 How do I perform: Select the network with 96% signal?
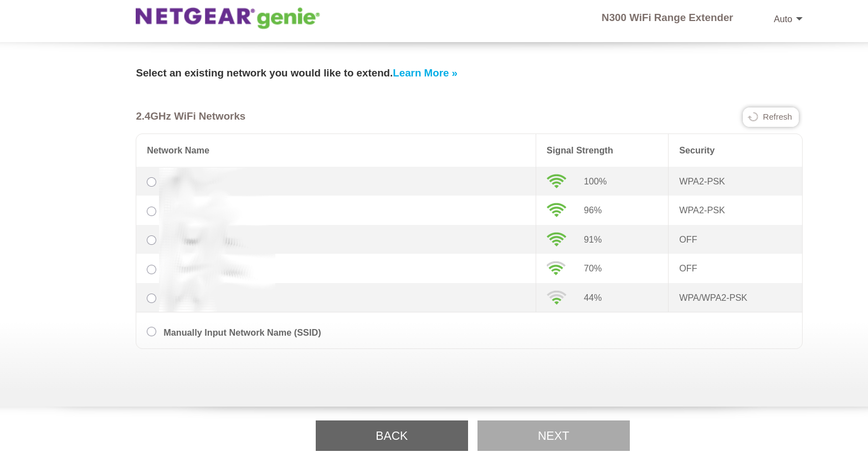coord(151,211)
